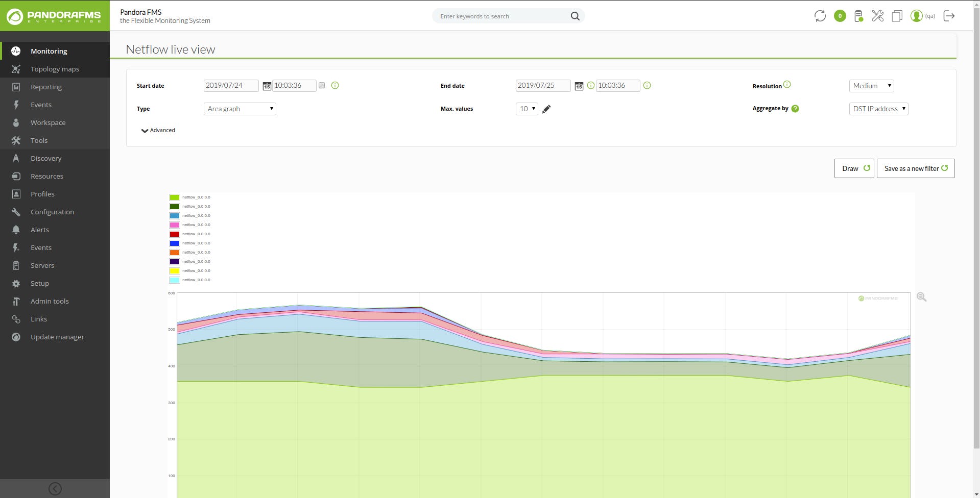Screen dimensions: 980x498
Task: Click the start time input field
Action: tap(294, 86)
